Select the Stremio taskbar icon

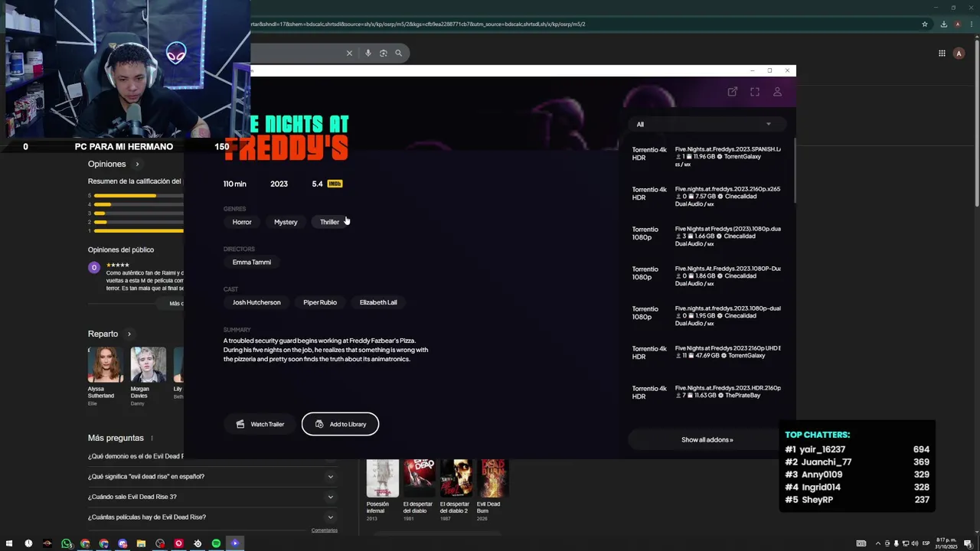tap(235, 543)
